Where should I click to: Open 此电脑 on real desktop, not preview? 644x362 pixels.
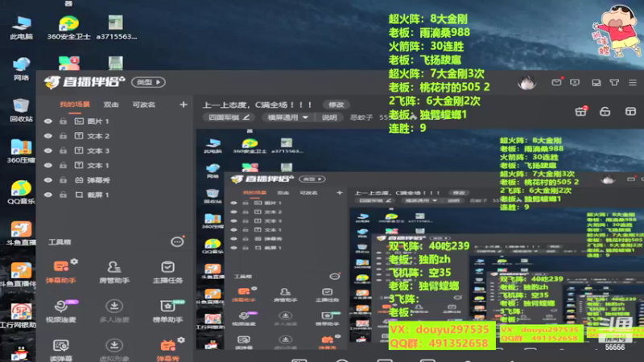22,28
